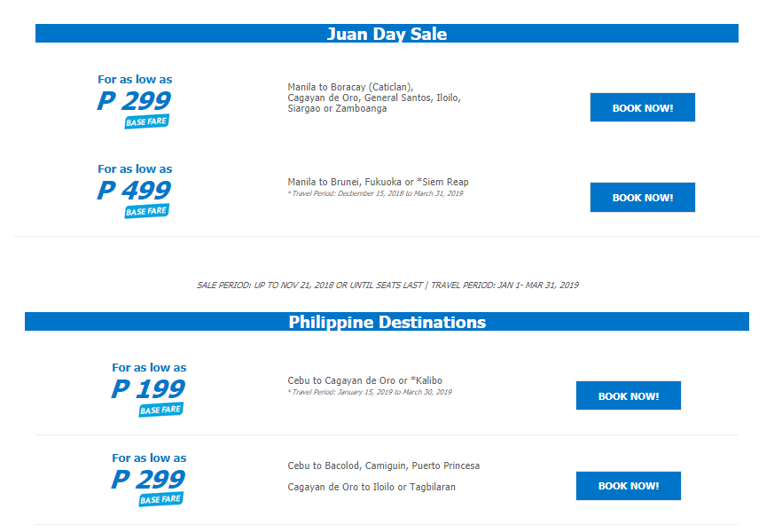
Task: Click the Philippine Destinations header banner
Action: [x=387, y=322]
